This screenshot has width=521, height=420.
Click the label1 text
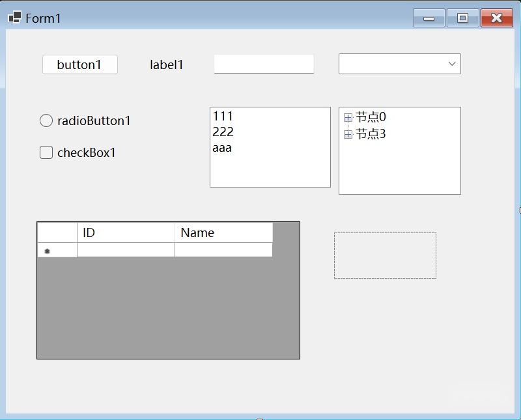(x=167, y=65)
